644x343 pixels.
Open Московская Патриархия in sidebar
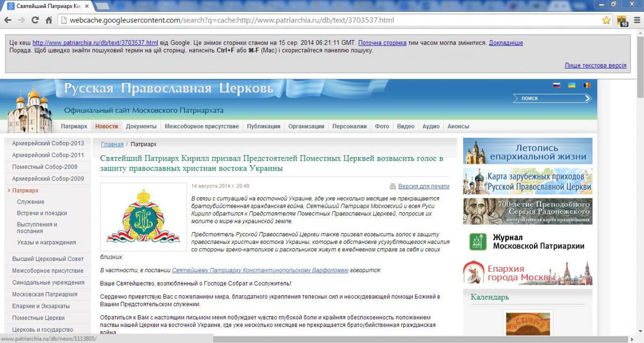45,295
